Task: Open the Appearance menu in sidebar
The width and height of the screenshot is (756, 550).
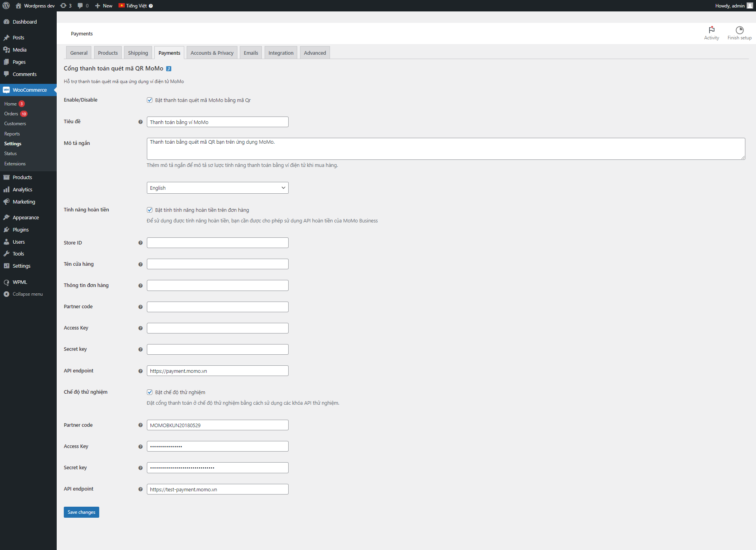Action: (x=26, y=217)
